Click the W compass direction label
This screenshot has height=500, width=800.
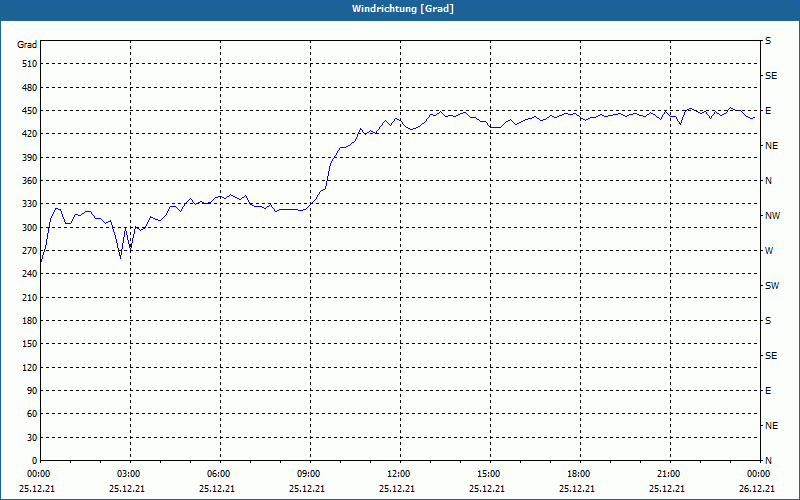click(769, 251)
